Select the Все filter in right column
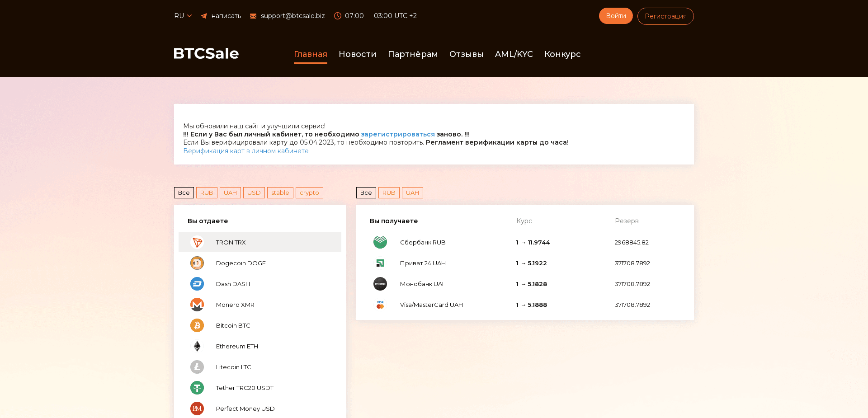868x418 pixels. coord(366,193)
